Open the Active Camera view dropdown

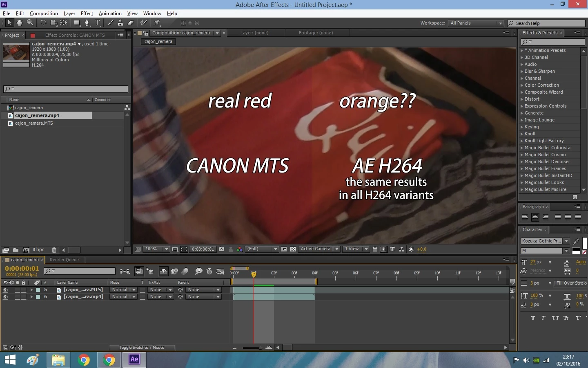(x=319, y=249)
